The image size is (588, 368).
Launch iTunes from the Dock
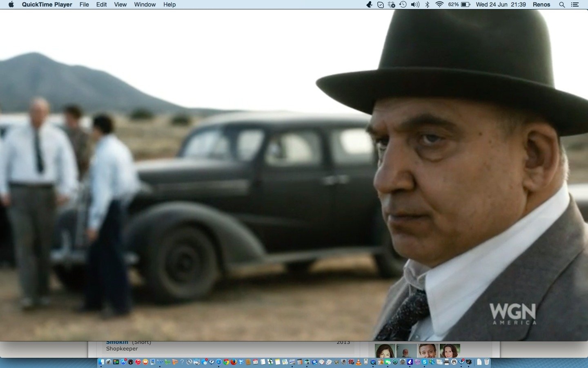(138, 362)
